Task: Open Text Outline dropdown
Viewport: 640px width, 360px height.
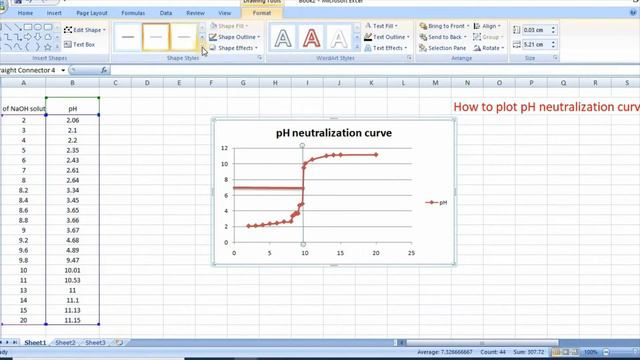Action: click(x=387, y=37)
